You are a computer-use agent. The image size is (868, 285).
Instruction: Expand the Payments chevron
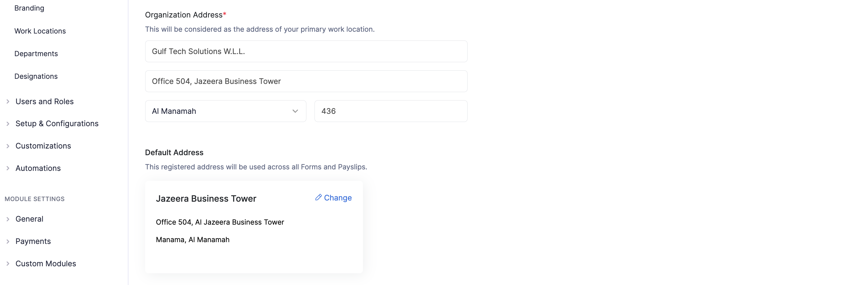(8, 241)
